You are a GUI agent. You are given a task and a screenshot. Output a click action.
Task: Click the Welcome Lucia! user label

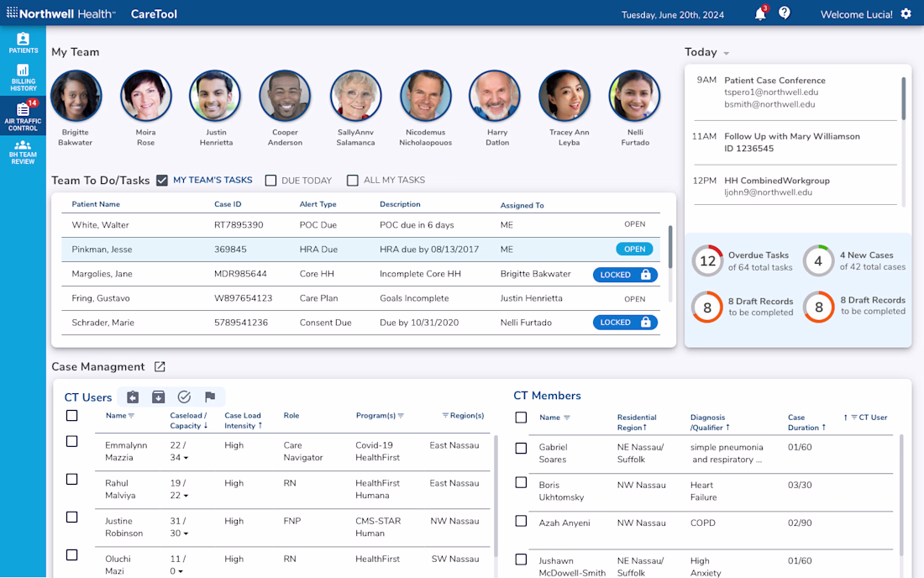tap(856, 14)
